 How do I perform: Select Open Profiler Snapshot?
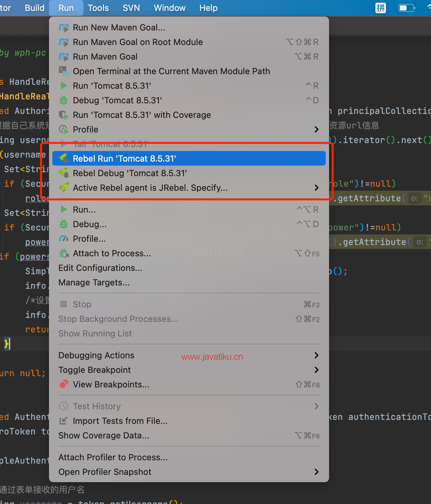189,472
